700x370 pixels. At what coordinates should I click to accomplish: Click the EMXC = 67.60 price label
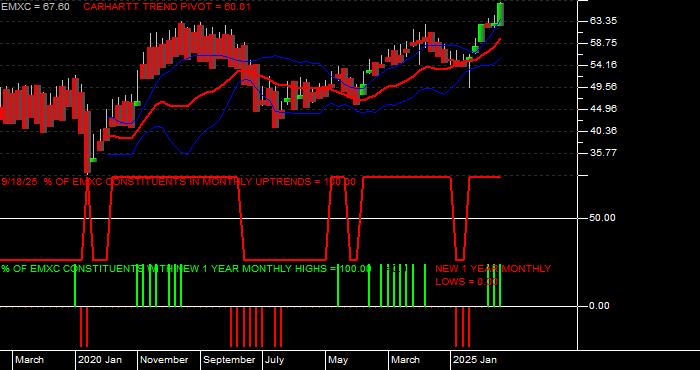[35, 7]
